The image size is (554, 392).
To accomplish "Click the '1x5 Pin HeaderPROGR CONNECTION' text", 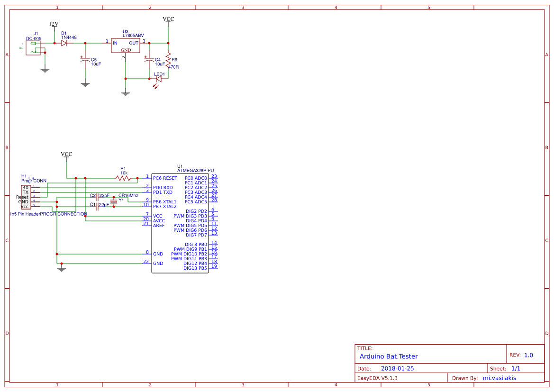I will [x=48, y=214].
